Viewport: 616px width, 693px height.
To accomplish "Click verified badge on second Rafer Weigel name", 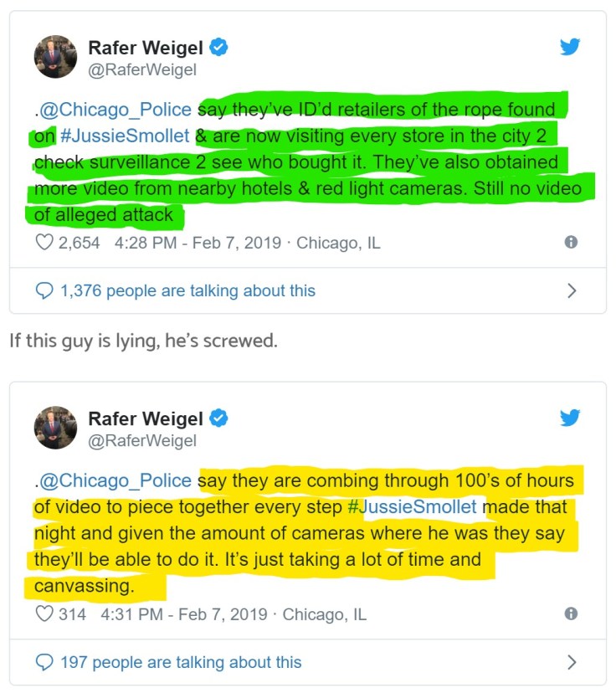I will point(218,418).
